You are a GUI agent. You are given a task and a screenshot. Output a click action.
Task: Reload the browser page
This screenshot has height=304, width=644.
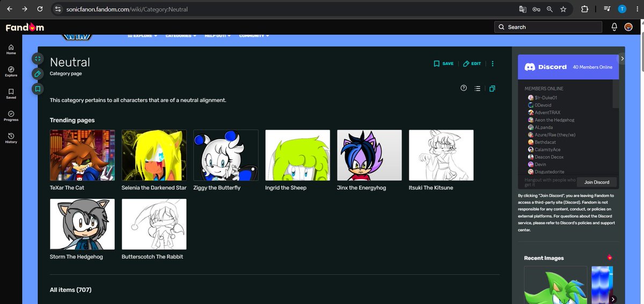click(x=40, y=9)
